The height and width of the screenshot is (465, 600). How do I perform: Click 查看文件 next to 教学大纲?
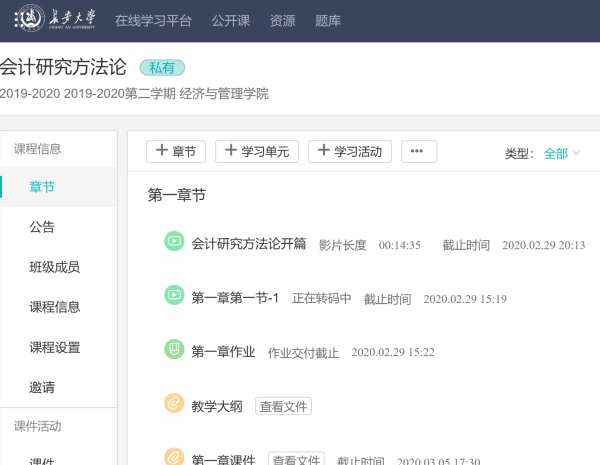pyautogui.click(x=284, y=406)
